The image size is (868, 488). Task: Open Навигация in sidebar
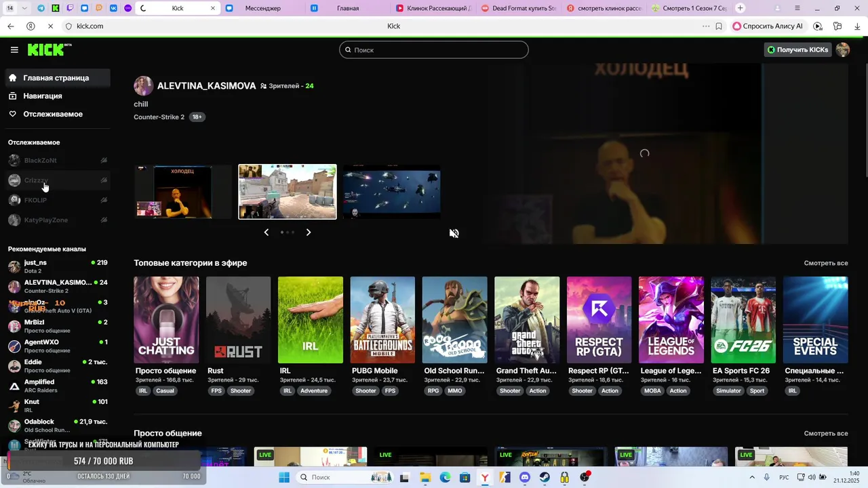58,96
